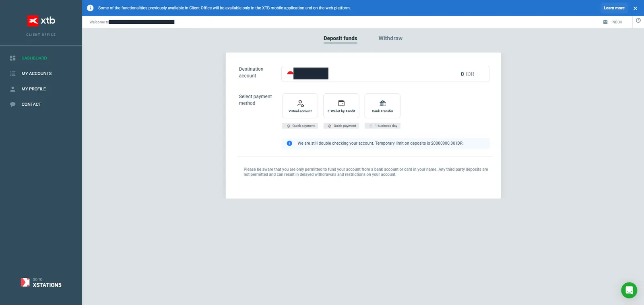Click the Dashboard grid icon in sidebar
Image resolution: width=644 pixels, height=305 pixels.
click(12, 58)
